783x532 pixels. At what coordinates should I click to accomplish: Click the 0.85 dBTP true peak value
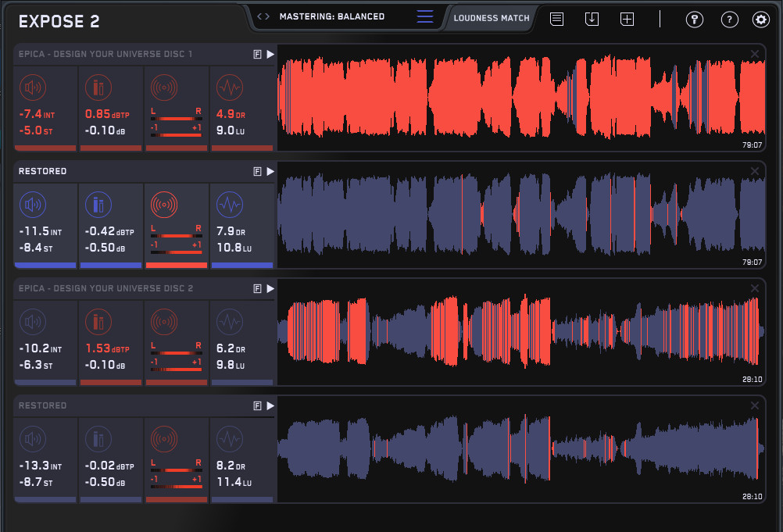[x=107, y=114]
